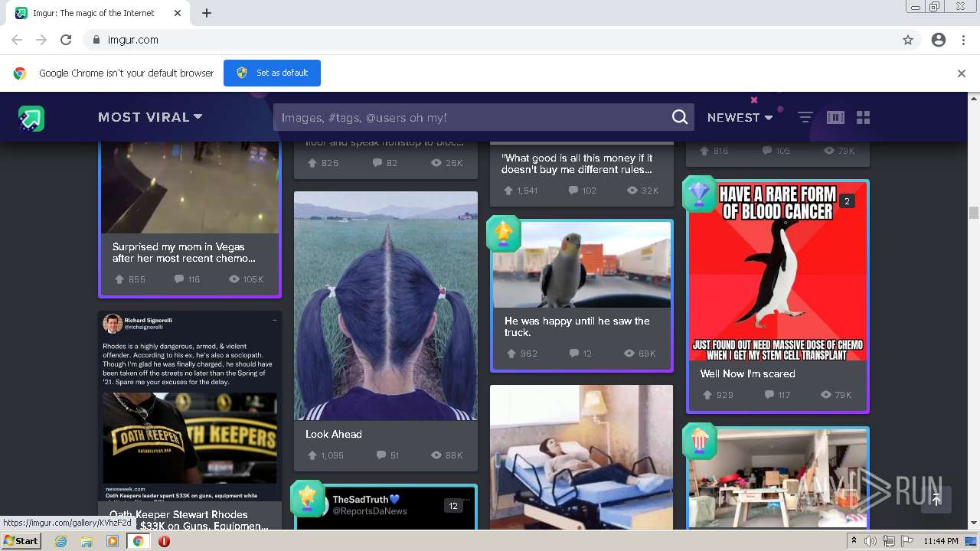This screenshot has height=551, width=980.
Task: Open comments on post with 82 comments
Action: pos(387,163)
